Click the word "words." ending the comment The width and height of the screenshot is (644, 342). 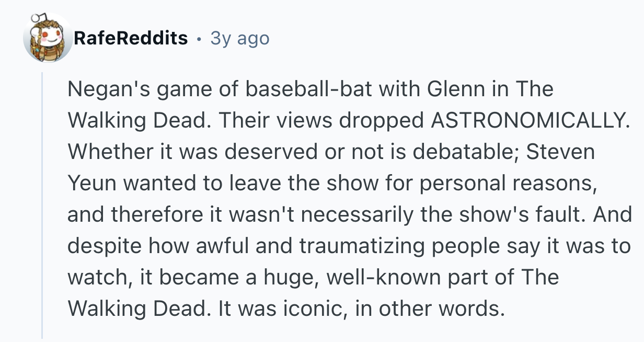tap(473, 309)
